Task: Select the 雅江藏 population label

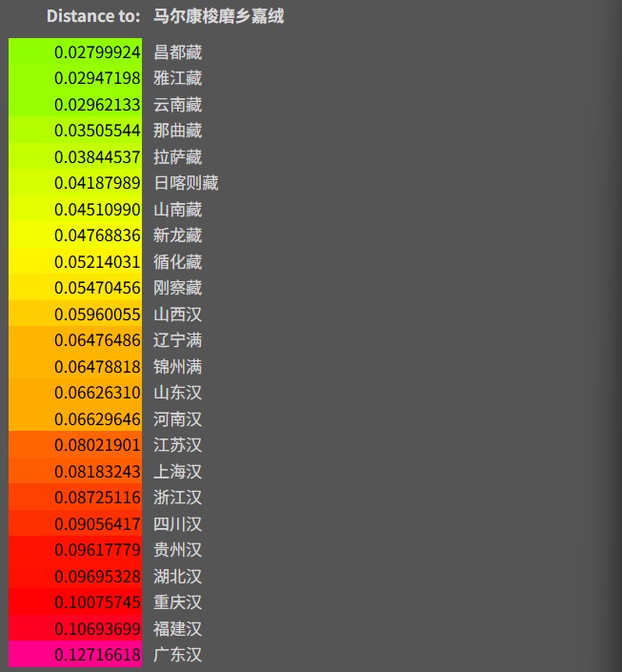Action: 177,78
